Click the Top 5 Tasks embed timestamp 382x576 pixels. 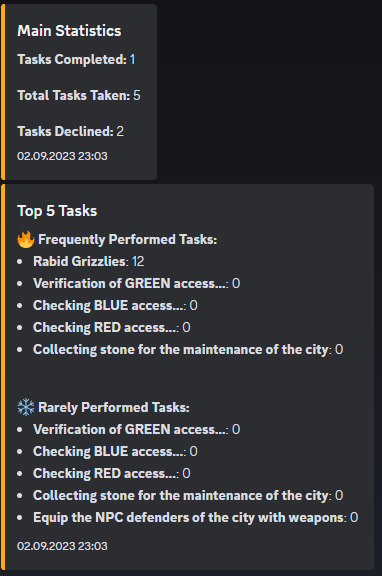62,546
